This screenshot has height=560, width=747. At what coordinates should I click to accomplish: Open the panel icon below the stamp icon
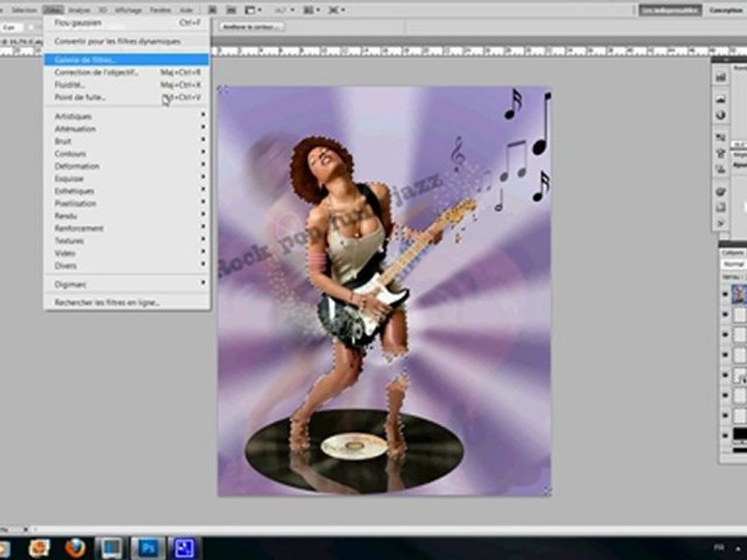coord(721,169)
